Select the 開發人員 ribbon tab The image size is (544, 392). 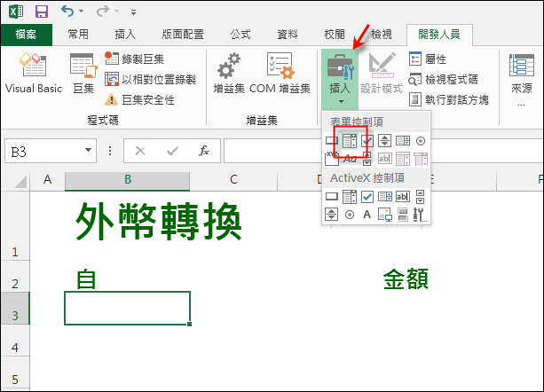(x=439, y=35)
